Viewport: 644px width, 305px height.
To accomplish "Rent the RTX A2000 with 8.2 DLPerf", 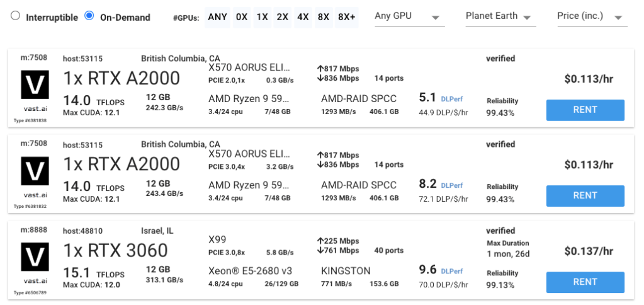I will pyautogui.click(x=585, y=195).
